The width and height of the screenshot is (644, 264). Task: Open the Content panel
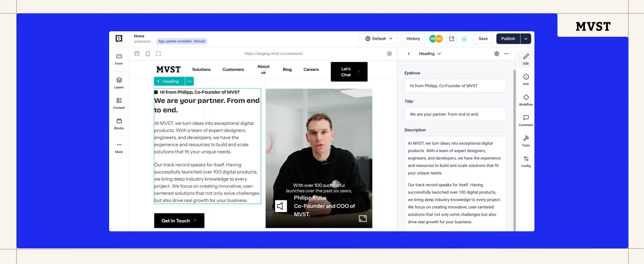(x=119, y=104)
